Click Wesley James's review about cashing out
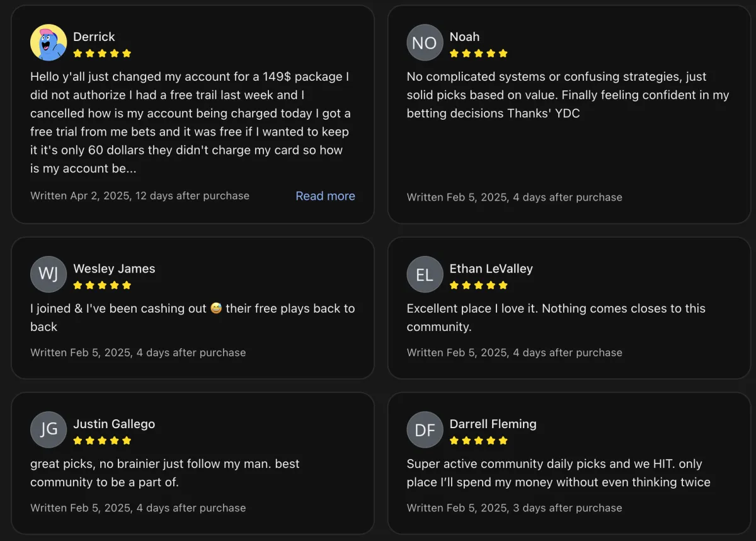756x541 pixels. click(193, 318)
